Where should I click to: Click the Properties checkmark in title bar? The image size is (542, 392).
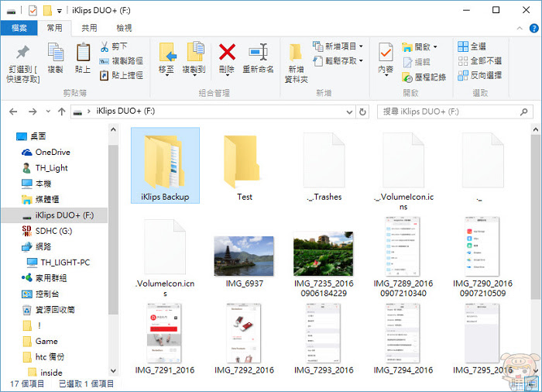coord(33,11)
